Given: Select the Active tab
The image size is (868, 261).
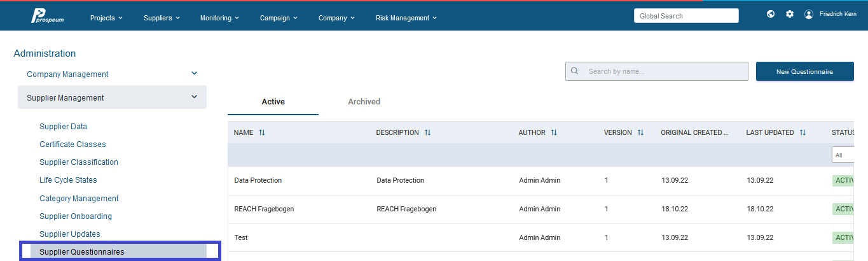Looking at the screenshot, I should coord(273,102).
